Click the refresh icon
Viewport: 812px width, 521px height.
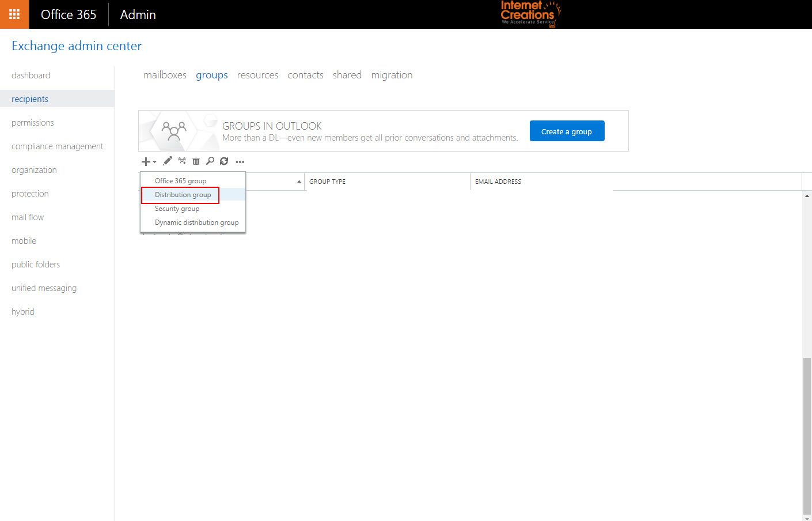pos(224,161)
